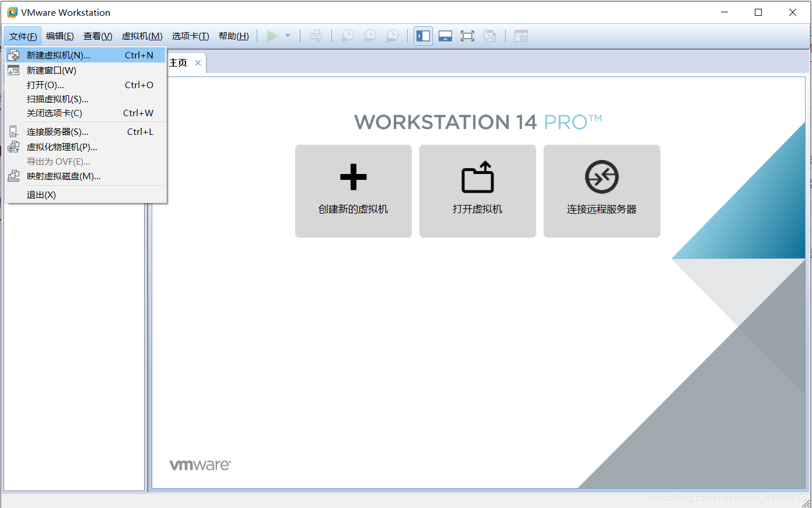
Task: Choose 新建窗口(W) menu entry
Action: pos(86,71)
